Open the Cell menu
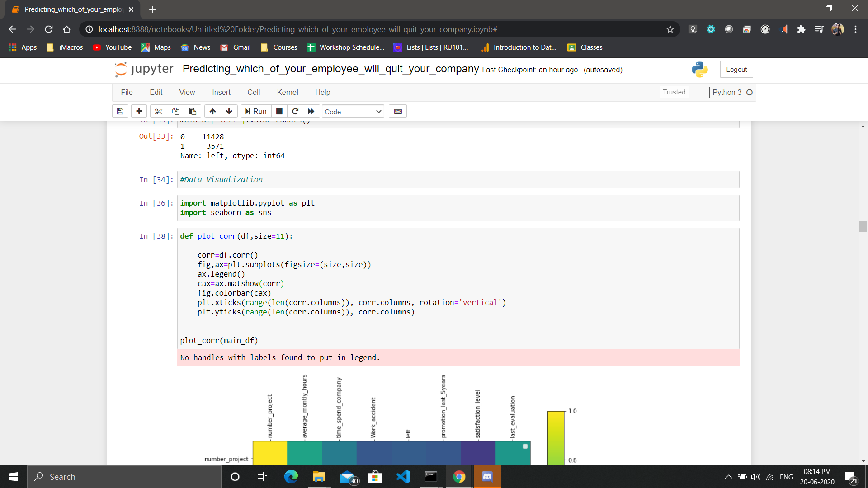This screenshot has height=488, width=868. tap(254, 92)
